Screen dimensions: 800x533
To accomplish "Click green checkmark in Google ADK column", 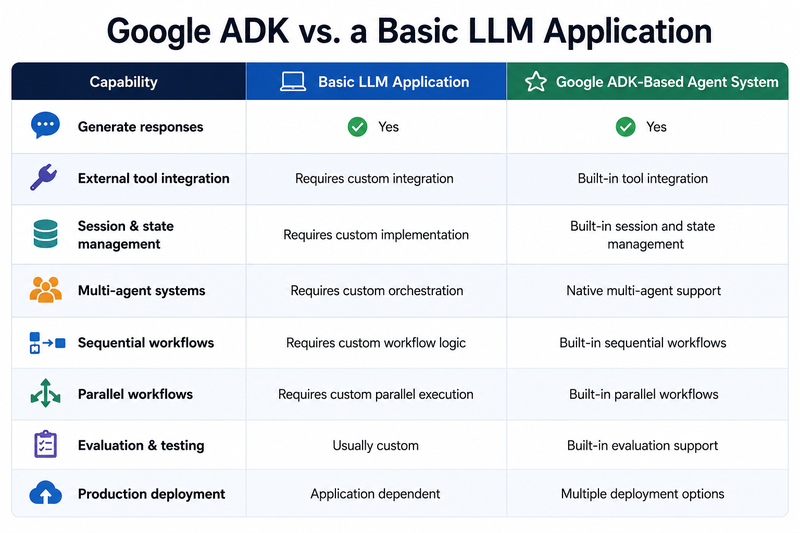I will coord(626,126).
